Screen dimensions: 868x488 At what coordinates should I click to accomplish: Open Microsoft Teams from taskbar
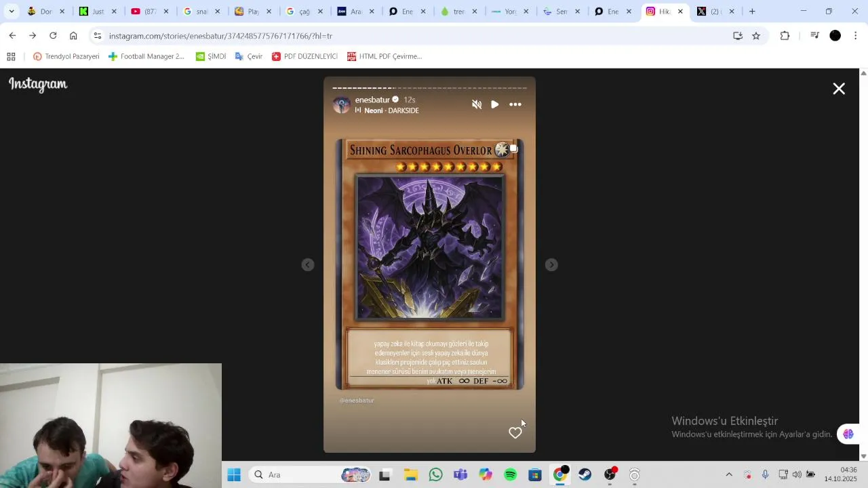(460, 475)
